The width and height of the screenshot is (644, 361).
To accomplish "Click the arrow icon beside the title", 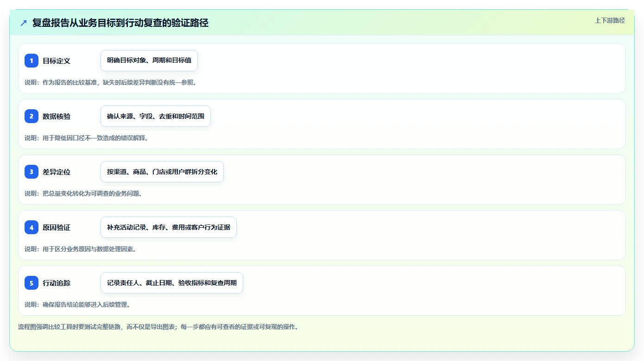I will [x=24, y=23].
